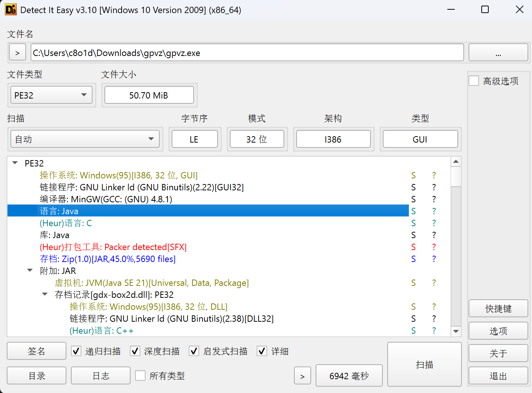Click '?' on the JVM Java SE 21 row

pos(434,283)
